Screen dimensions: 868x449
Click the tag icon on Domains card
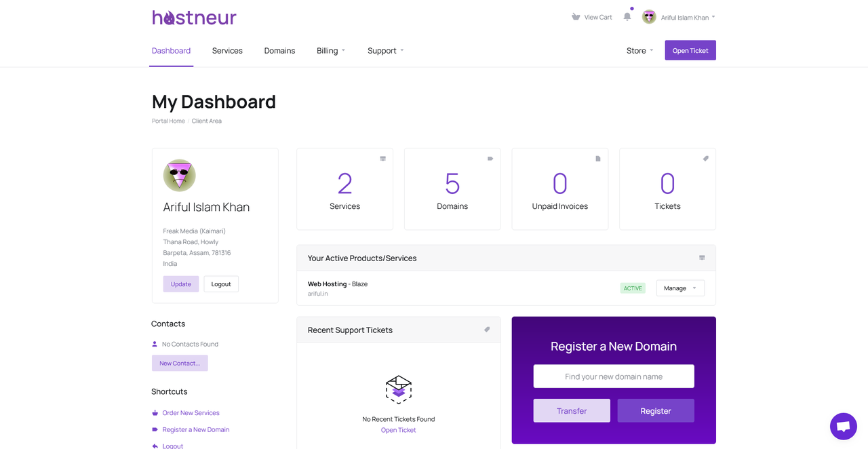point(490,159)
